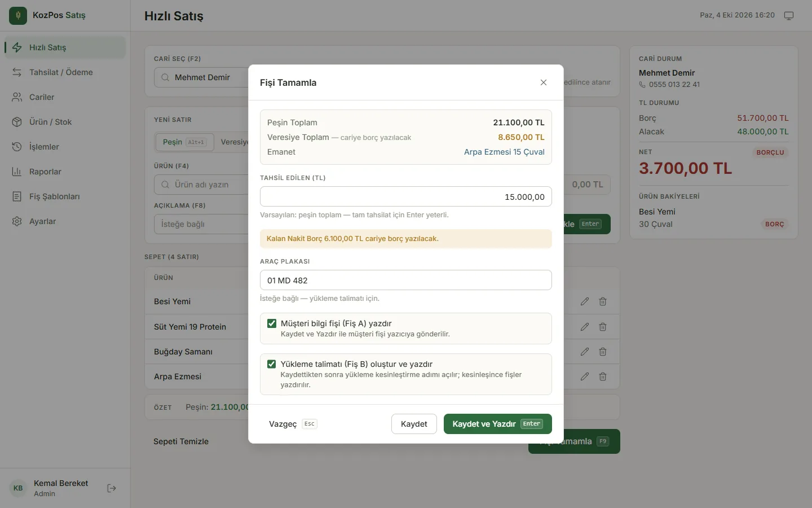Delete the Buğday Samanı row with trash icon
This screenshot has height=508, width=812.
coord(603,352)
